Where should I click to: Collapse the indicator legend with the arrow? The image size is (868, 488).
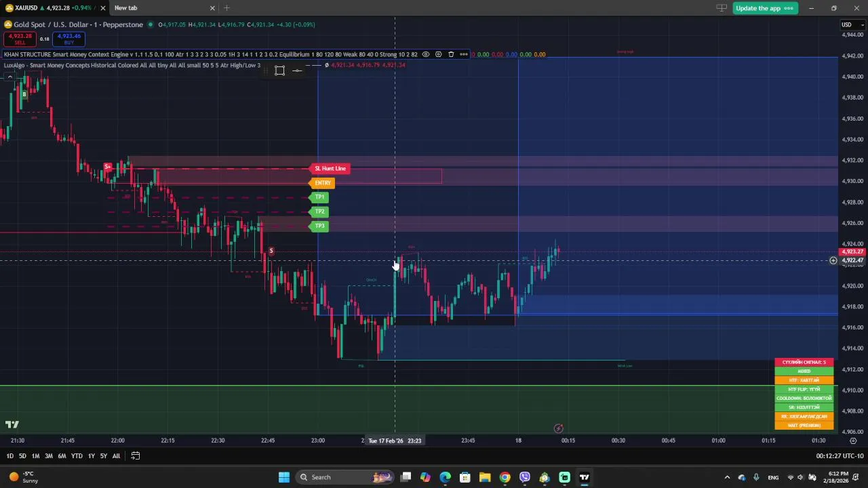[x=9, y=77]
